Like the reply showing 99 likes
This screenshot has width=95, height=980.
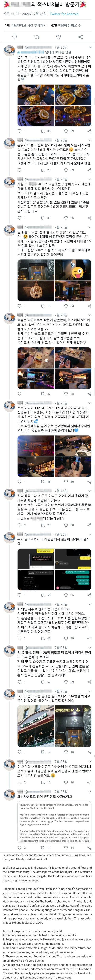pyautogui.click(x=66, y=131)
